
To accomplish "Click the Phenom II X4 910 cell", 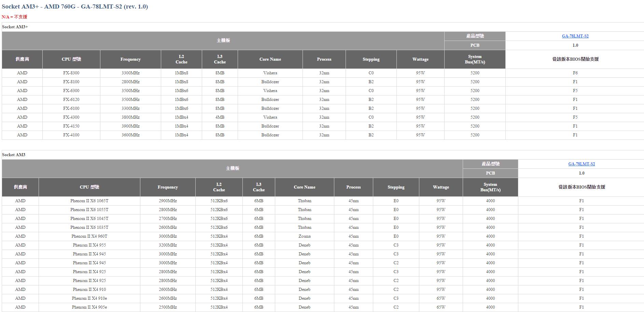I will point(89,289).
